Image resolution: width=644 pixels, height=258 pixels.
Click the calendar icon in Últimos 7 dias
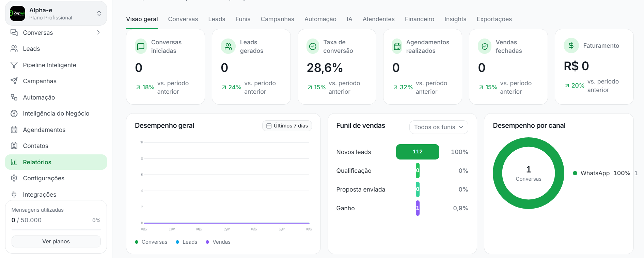click(x=269, y=126)
